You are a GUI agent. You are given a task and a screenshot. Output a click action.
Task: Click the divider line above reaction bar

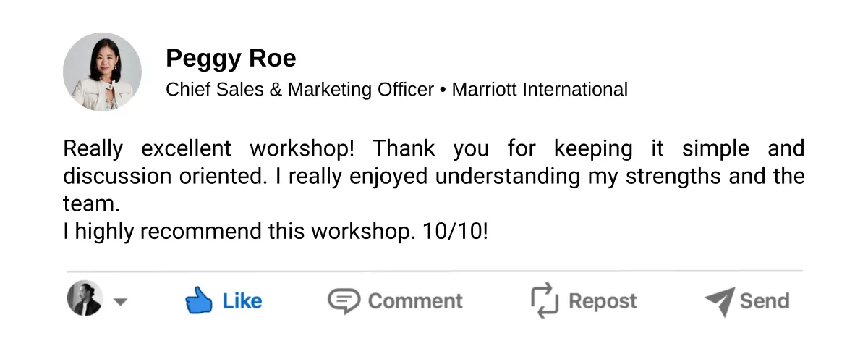(x=434, y=271)
